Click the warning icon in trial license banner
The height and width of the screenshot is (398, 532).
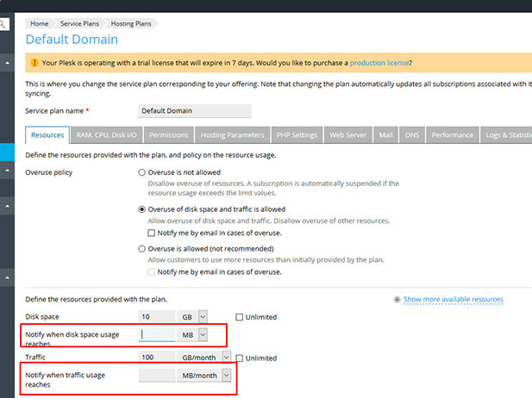click(x=34, y=63)
